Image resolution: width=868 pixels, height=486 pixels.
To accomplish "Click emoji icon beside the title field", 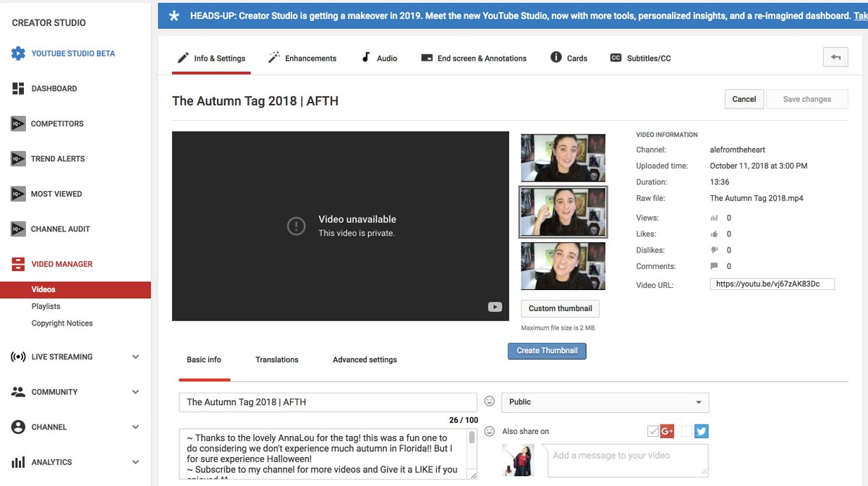I will (x=490, y=401).
